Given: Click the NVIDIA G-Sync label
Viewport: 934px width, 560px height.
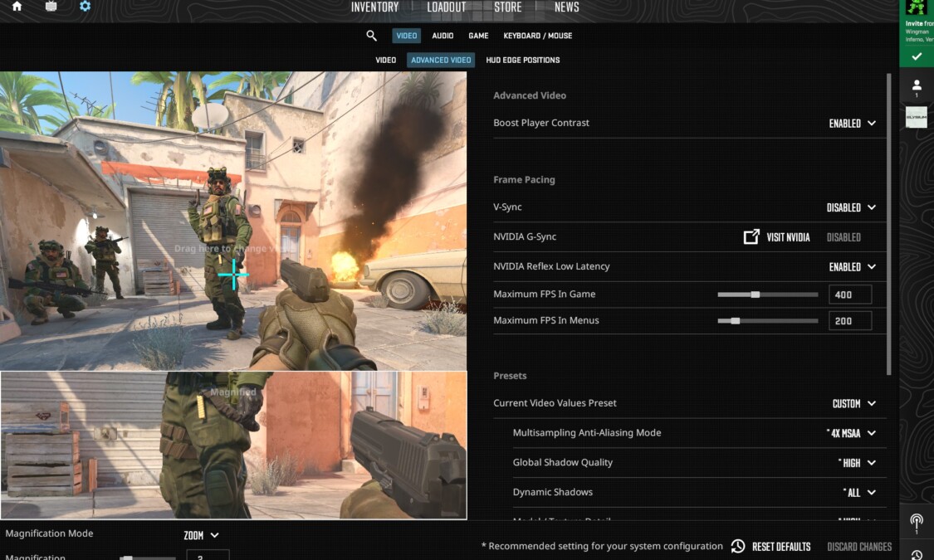Looking at the screenshot, I should click(x=525, y=236).
